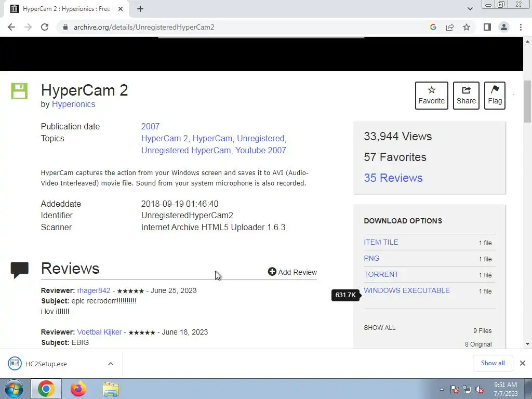Open the Windows Start menu

14,389
